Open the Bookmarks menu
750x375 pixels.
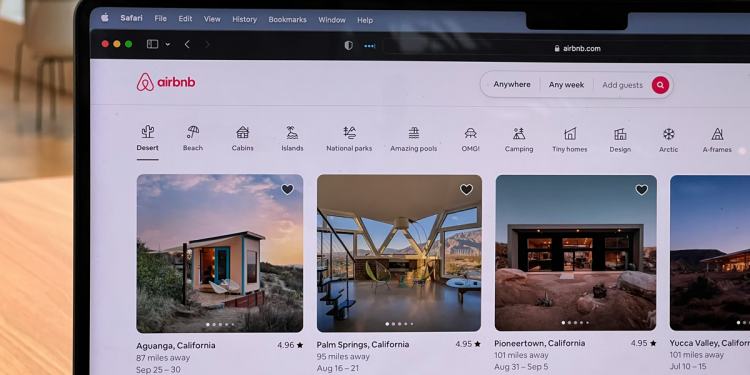(x=287, y=20)
